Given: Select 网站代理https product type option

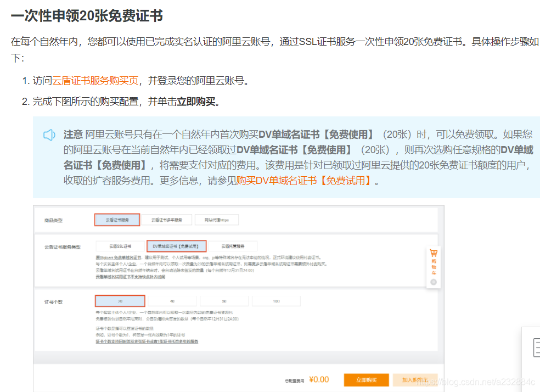Looking at the screenshot, I should (x=217, y=220).
